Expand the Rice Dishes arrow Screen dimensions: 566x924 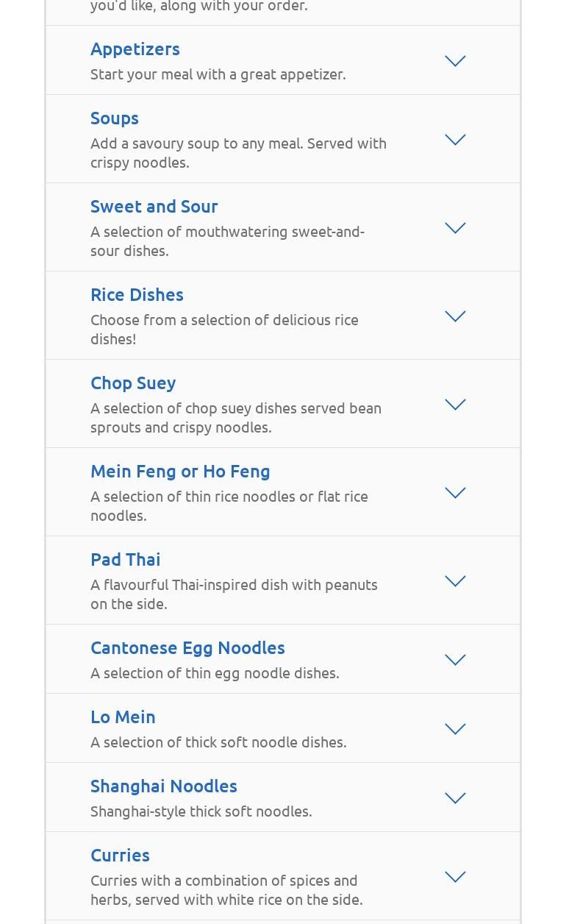coord(455,316)
